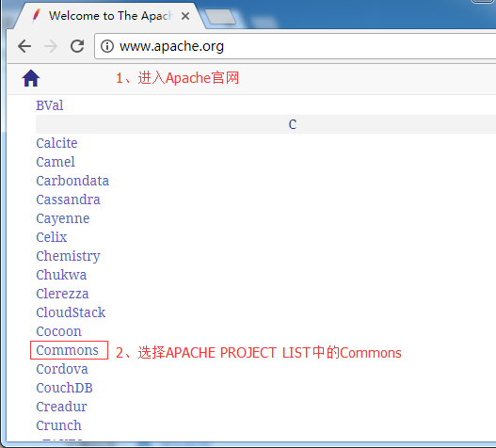Open the Camel project link

click(x=56, y=162)
